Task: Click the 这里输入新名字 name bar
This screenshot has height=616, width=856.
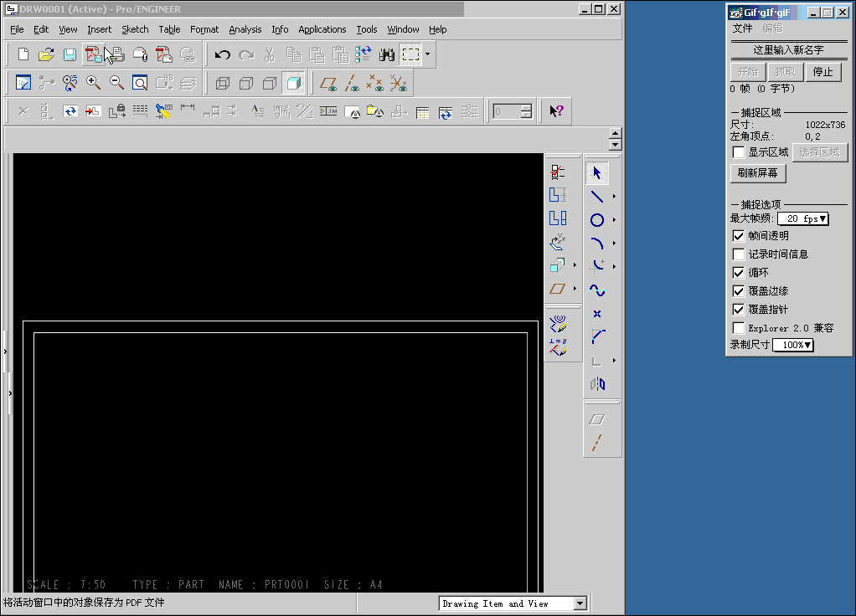Action: click(788, 50)
